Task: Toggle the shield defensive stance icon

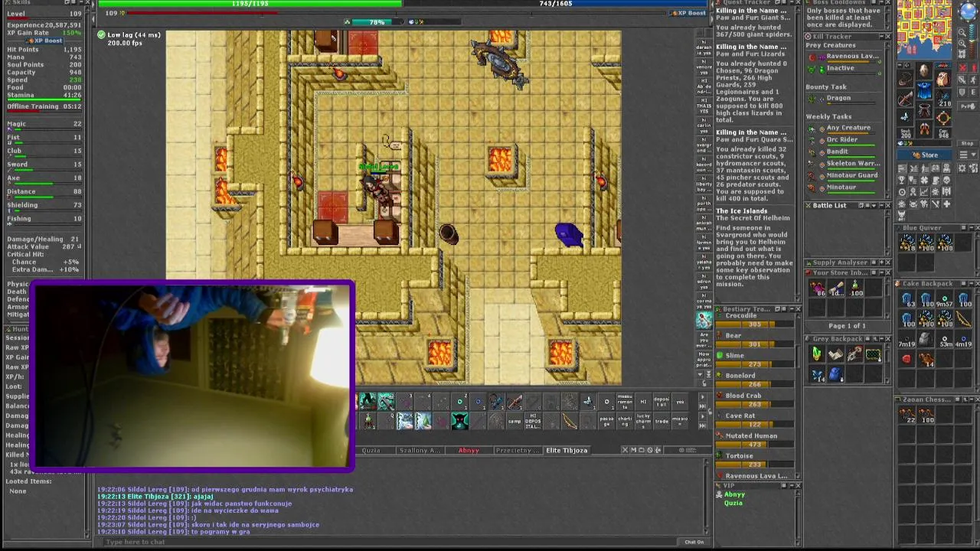Action: pyautogui.click(x=962, y=92)
